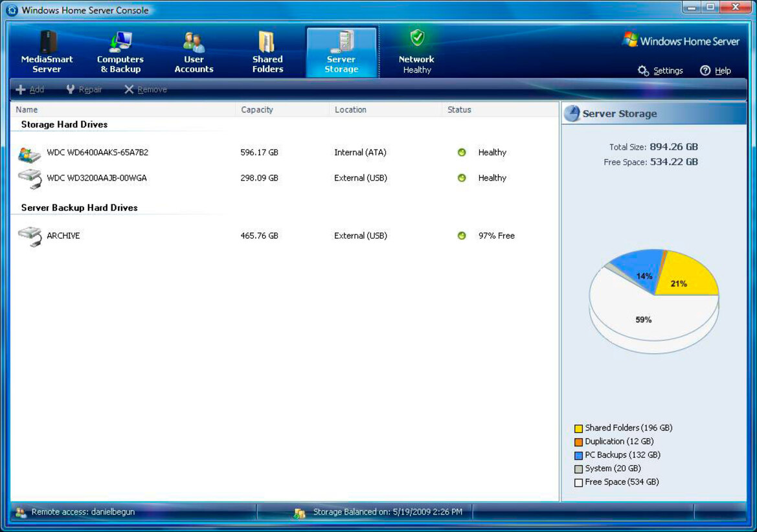The height and width of the screenshot is (532, 757).
Task: Click the orange Duplication legend swatch
Action: click(x=578, y=442)
